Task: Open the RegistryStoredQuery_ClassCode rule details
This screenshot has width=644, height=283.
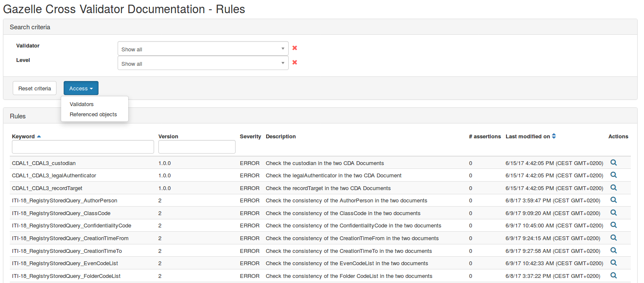Action: pyautogui.click(x=613, y=213)
